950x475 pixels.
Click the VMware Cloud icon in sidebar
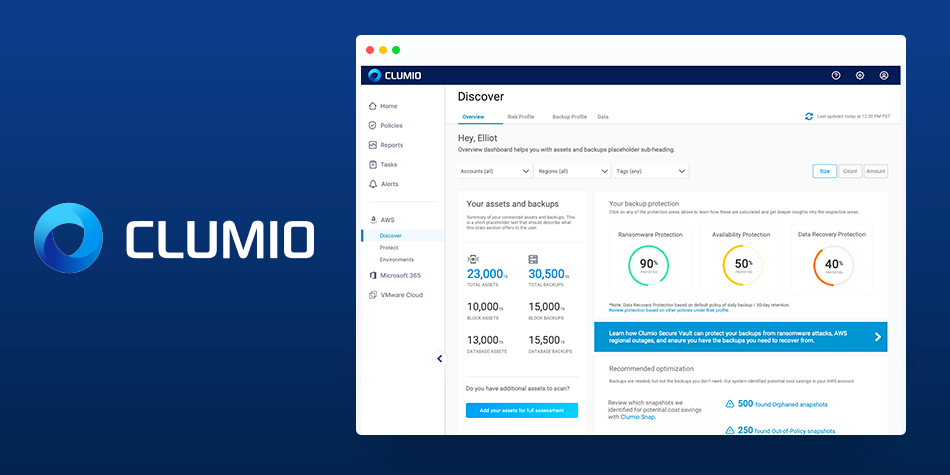click(x=373, y=295)
